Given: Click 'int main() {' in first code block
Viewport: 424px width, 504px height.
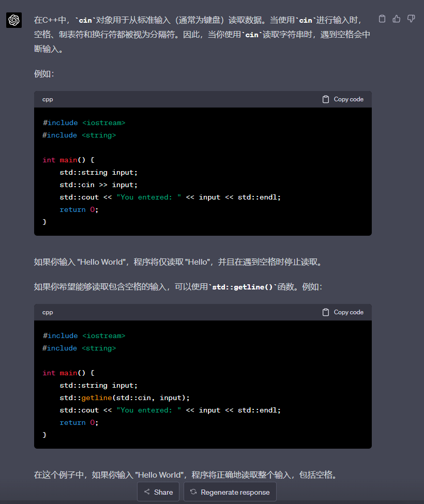Looking at the screenshot, I should coord(68,160).
